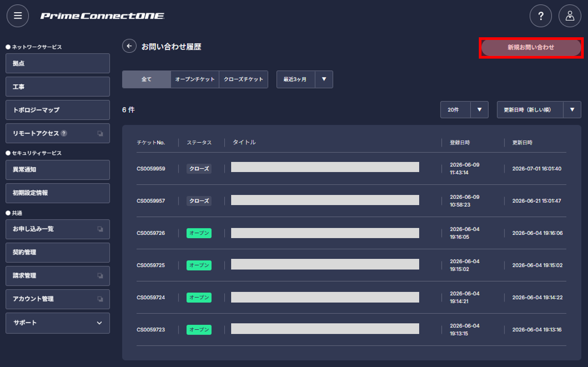The width and height of the screenshot is (588, 367).
Task: Click external link icon on アカウント管理
Action: (100, 299)
